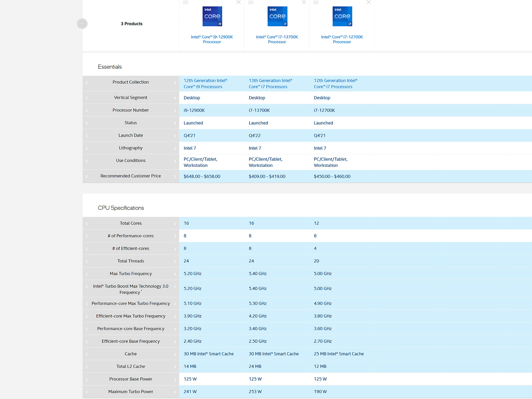
Task: Click the right chevron on Max Turbo Frequency row
Action: pyautogui.click(x=175, y=274)
